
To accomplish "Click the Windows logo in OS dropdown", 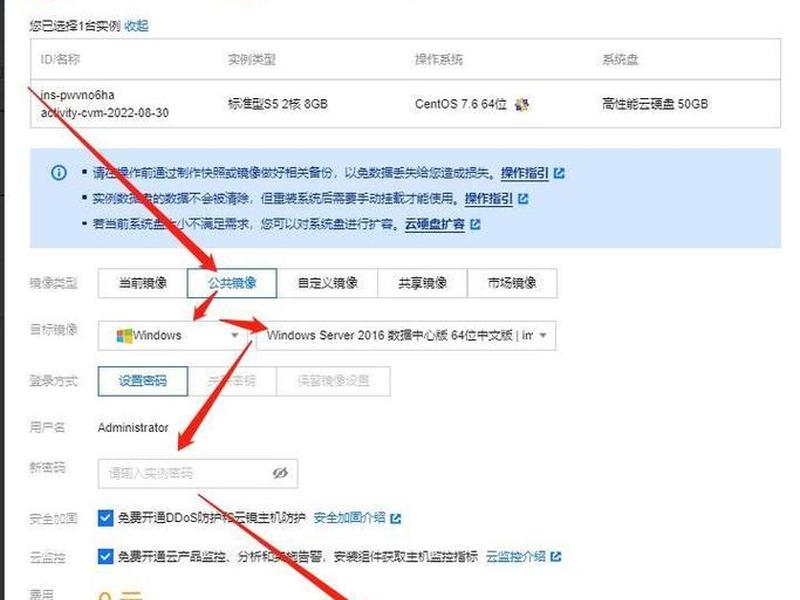I will coord(124,336).
